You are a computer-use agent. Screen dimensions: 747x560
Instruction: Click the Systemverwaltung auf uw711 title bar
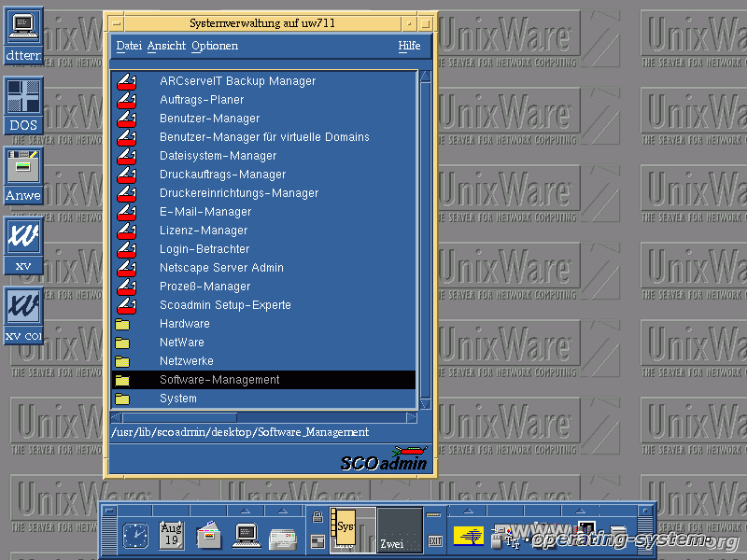pyautogui.click(x=262, y=22)
